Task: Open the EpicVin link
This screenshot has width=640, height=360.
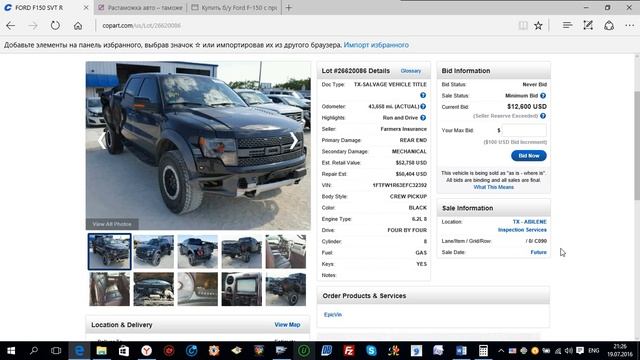Action: point(333,315)
